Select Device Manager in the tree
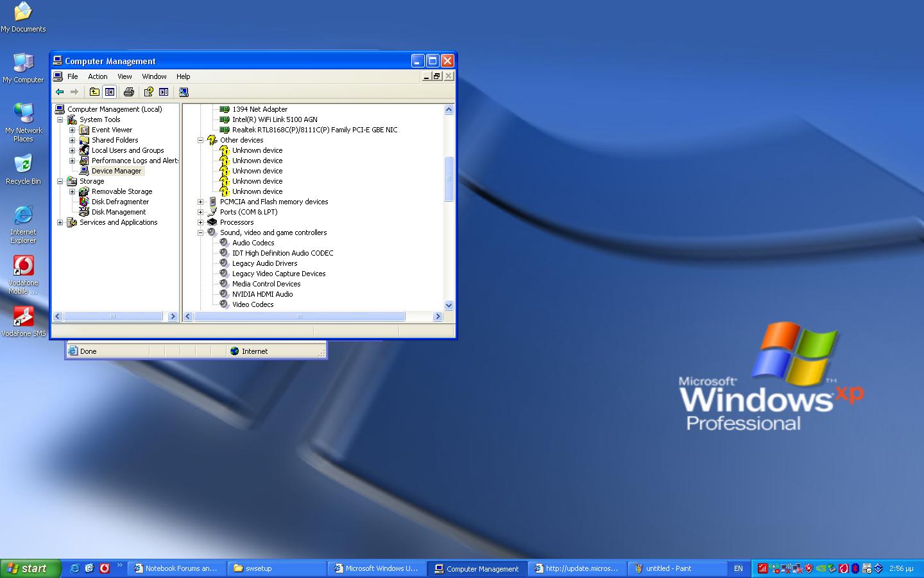 pos(116,171)
